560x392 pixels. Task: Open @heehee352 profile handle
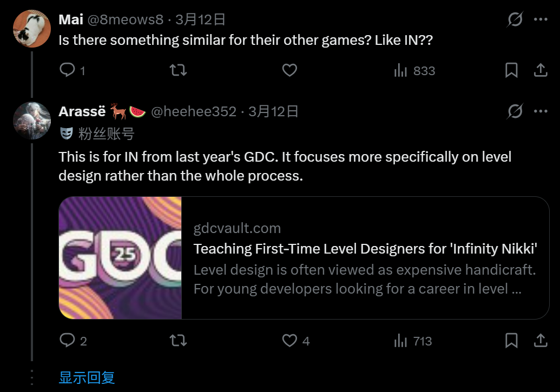pyautogui.click(x=193, y=112)
